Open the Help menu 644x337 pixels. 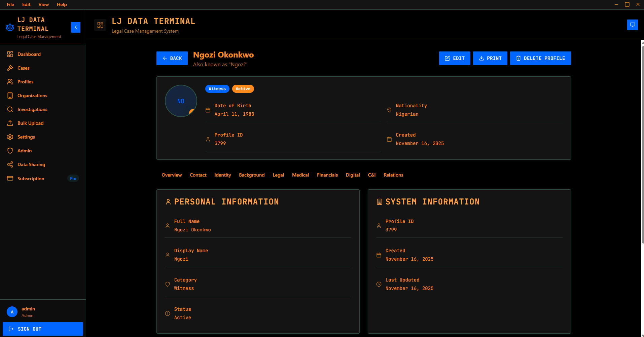62,4
